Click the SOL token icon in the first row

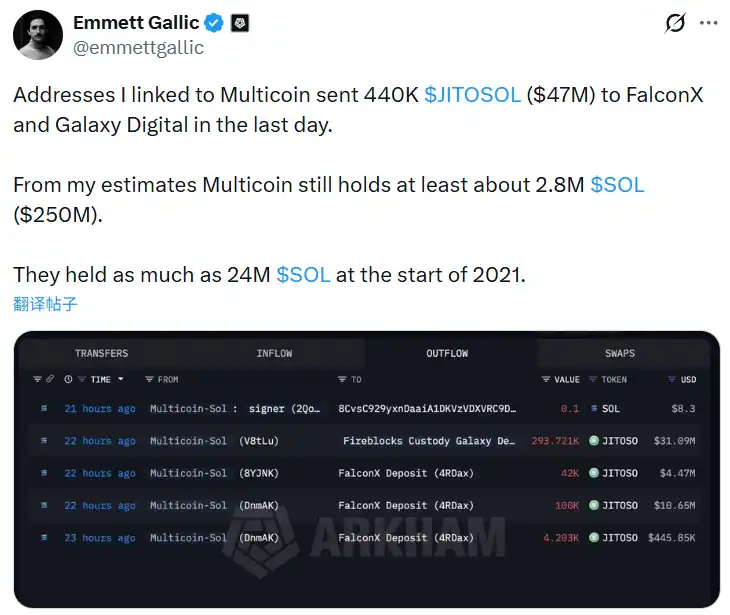593,409
